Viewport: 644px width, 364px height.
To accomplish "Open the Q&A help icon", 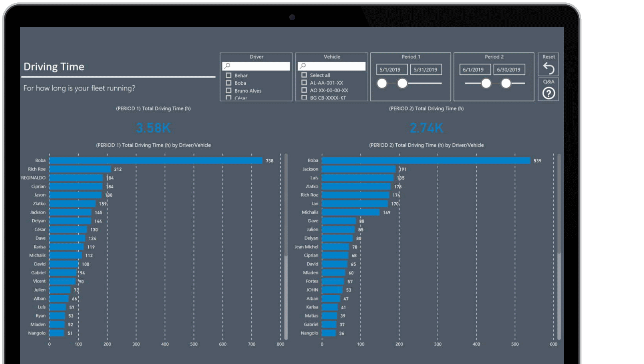I will click(x=549, y=93).
